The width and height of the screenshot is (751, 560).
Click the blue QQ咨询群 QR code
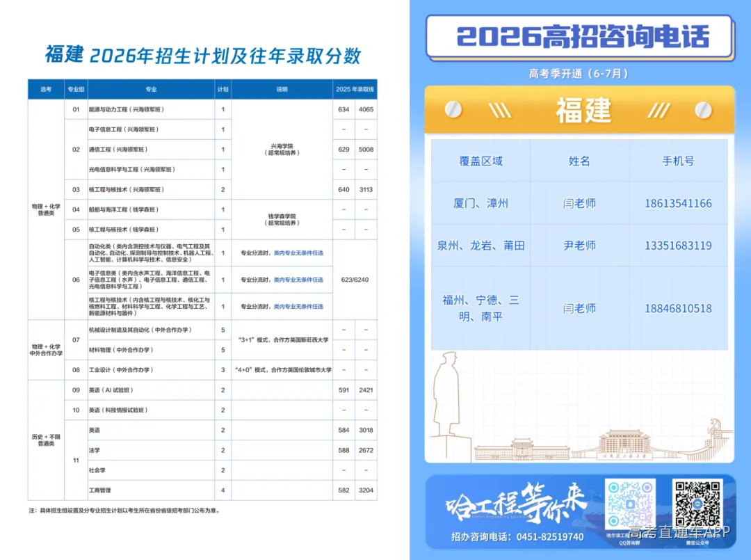630,504
